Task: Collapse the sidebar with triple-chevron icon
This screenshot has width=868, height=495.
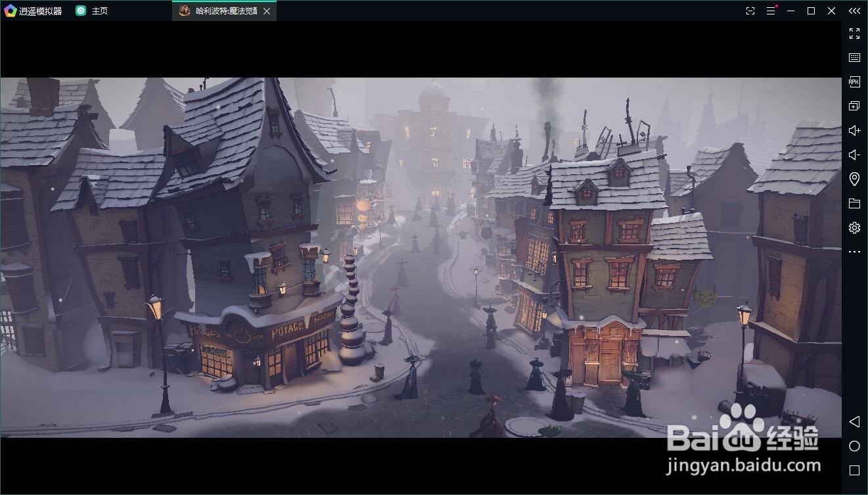Action: click(x=854, y=11)
